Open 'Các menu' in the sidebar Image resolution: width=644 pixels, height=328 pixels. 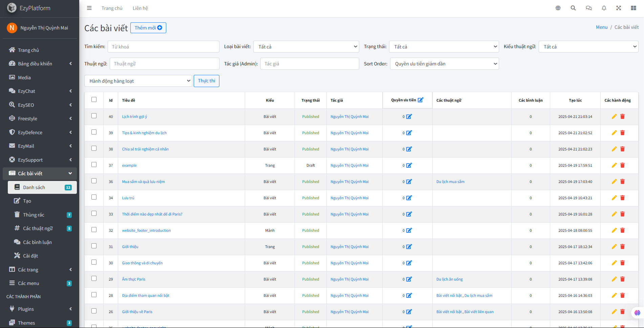click(x=40, y=283)
